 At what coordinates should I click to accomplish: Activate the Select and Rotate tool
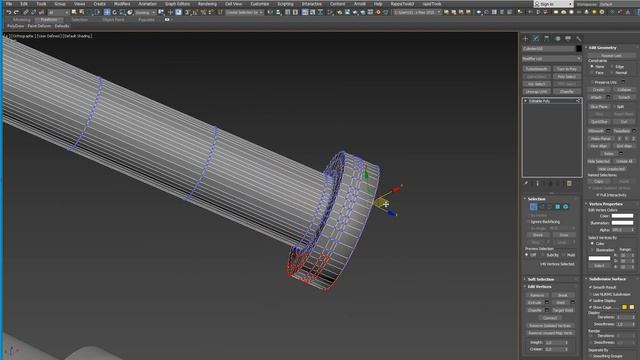point(114,12)
